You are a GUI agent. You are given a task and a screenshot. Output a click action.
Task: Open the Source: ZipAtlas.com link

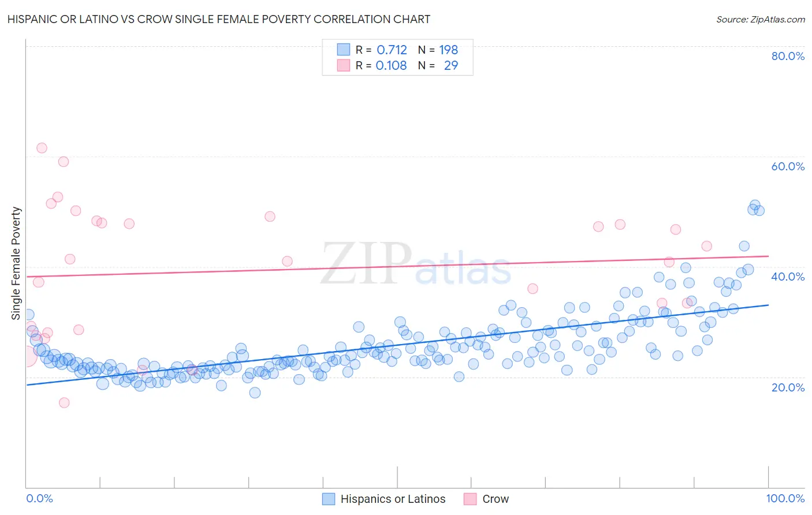point(761,19)
